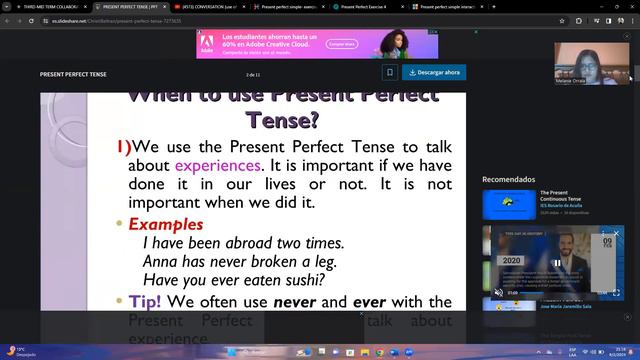640x360 pixels.
Task: Click the Descargar ahora download button
Action: [x=434, y=73]
